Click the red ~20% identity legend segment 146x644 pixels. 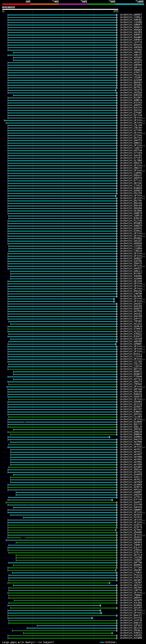pyautogui.click(x=16, y=4)
